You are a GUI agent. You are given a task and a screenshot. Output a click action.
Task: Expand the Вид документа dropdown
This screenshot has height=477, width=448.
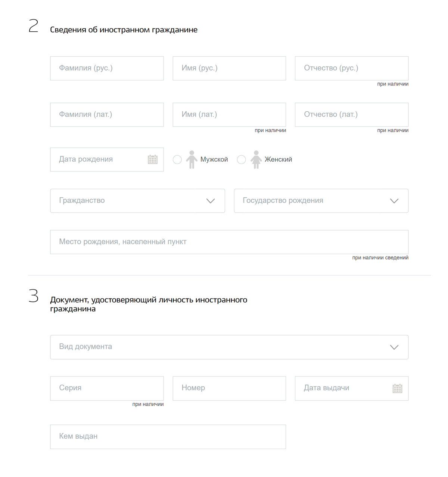pyautogui.click(x=394, y=347)
